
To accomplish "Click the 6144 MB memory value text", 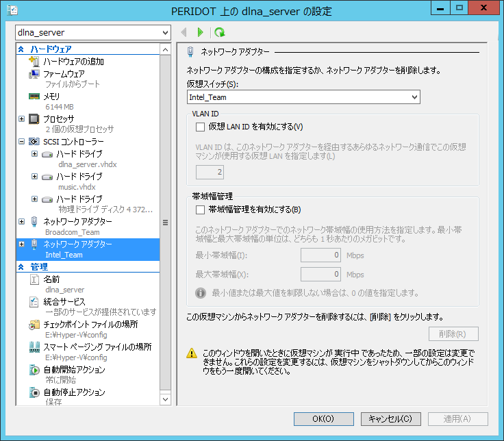I will 60,107.
